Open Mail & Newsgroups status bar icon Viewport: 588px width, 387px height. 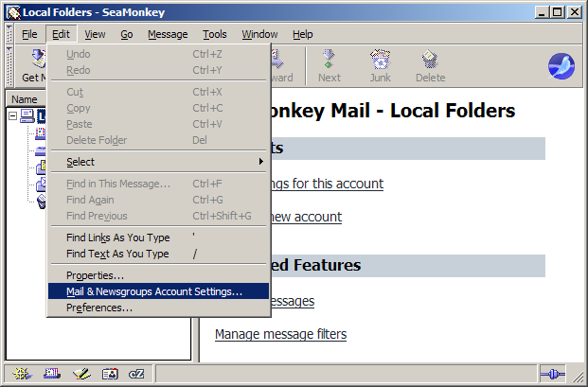(x=53, y=374)
